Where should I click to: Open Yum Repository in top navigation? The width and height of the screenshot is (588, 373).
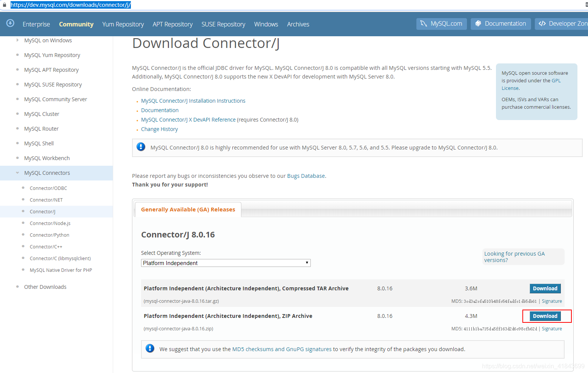click(x=123, y=24)
